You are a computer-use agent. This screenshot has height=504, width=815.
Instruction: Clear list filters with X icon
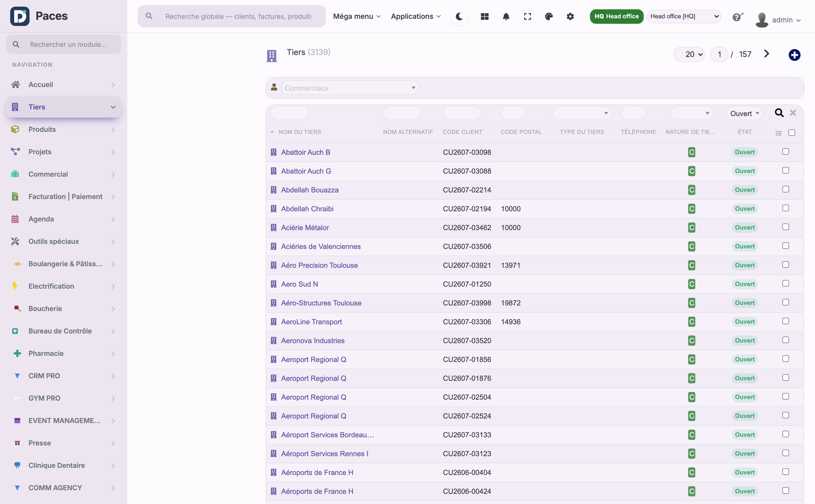click(x=793, y=113)
